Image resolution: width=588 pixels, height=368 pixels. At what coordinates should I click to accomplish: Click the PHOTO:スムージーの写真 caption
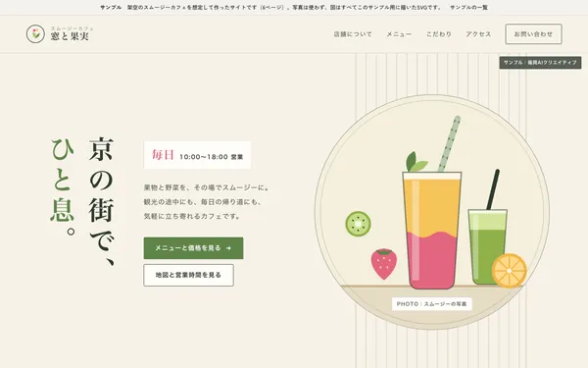[x=431, y=304]
